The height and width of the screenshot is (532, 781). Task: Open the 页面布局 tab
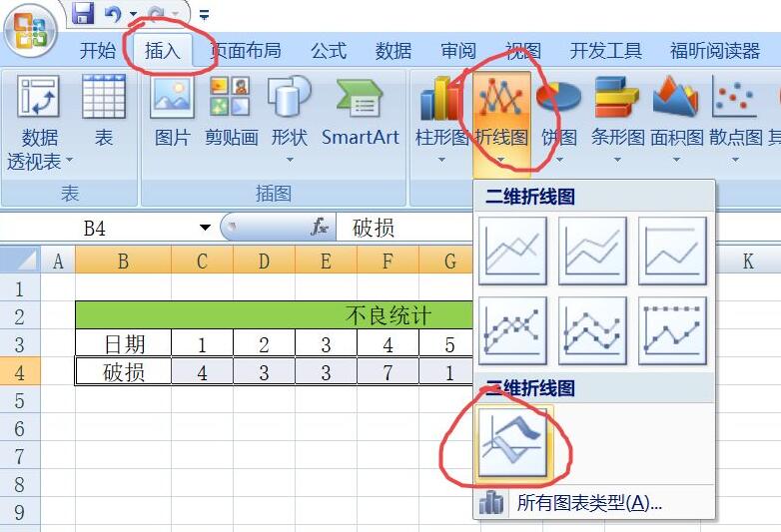pyautogui.click(x=246, y=51)
